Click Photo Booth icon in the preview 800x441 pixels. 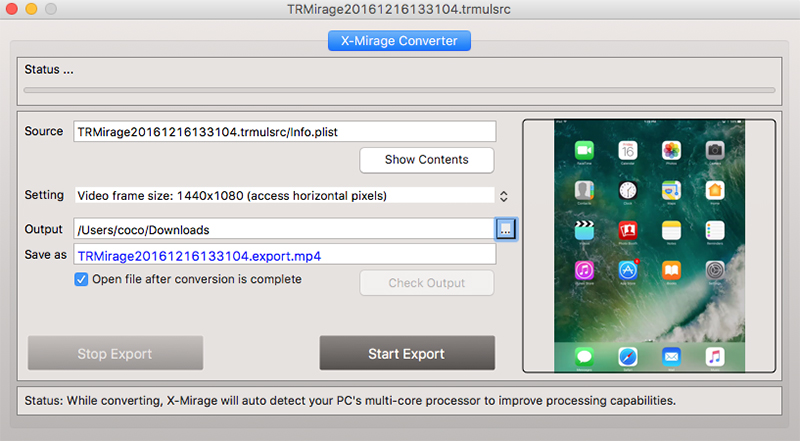(628, 230)
